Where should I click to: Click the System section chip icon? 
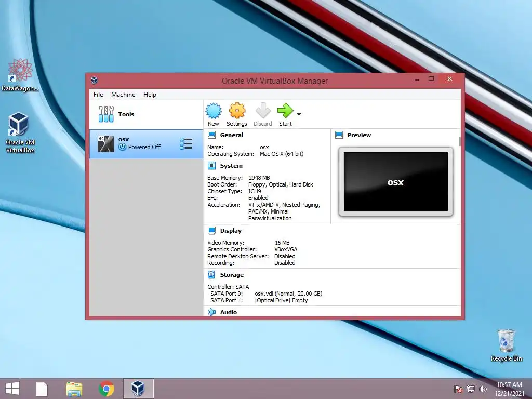pyautogui.click(x=212, y=166)
